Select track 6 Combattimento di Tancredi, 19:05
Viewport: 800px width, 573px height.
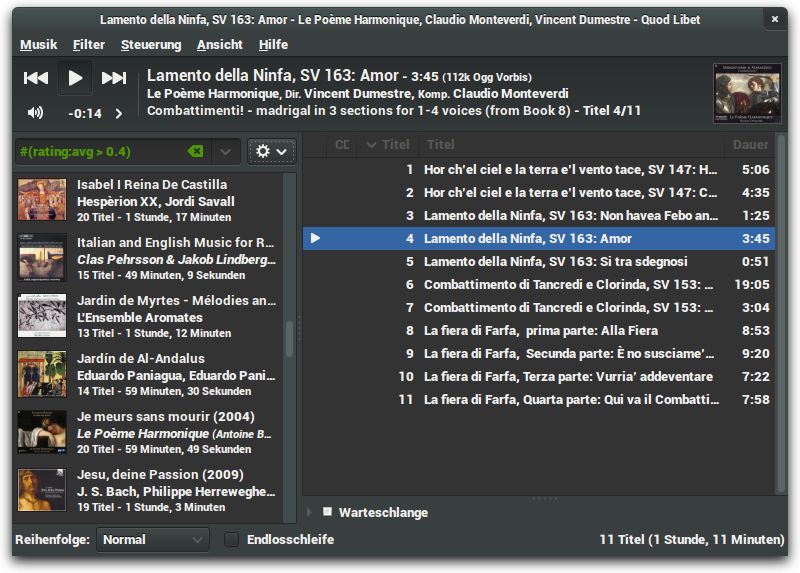tap(539, 284)
